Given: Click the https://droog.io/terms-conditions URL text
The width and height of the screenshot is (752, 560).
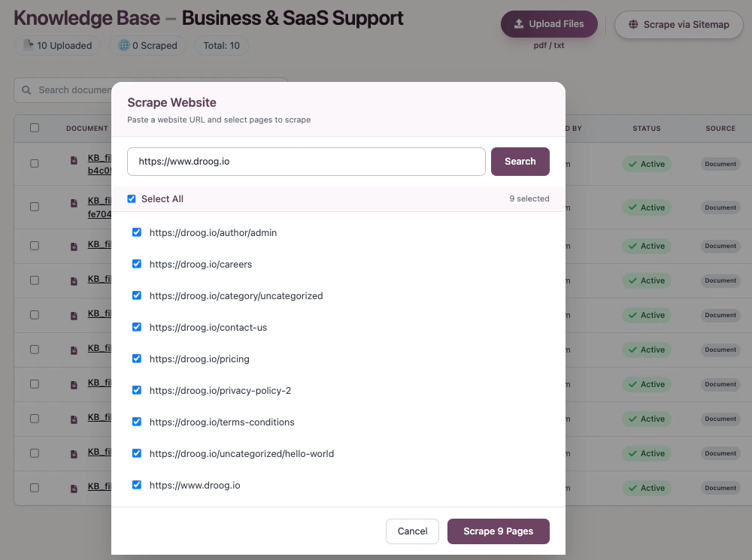Looking at the screenshot, I should coord(222,422).
